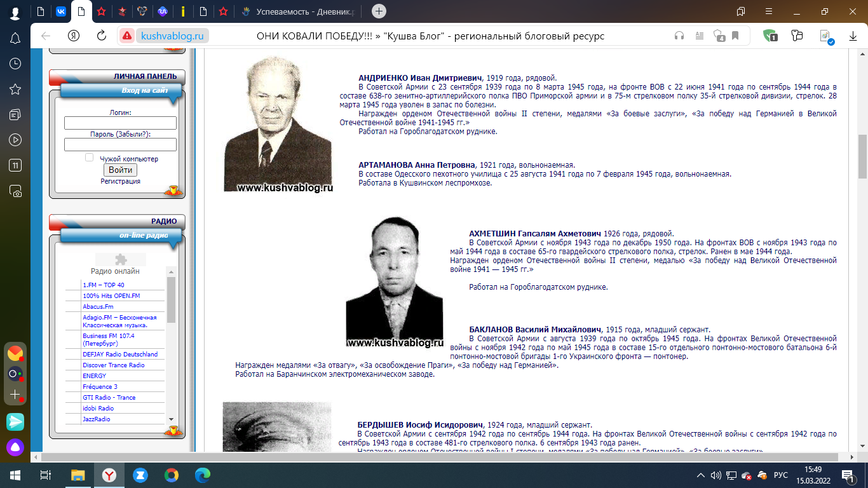Image resolution: width=868 pixels, height=488 pixels.
Task: Click into the 'Логин' input field
Action: (x=120, y=123)
